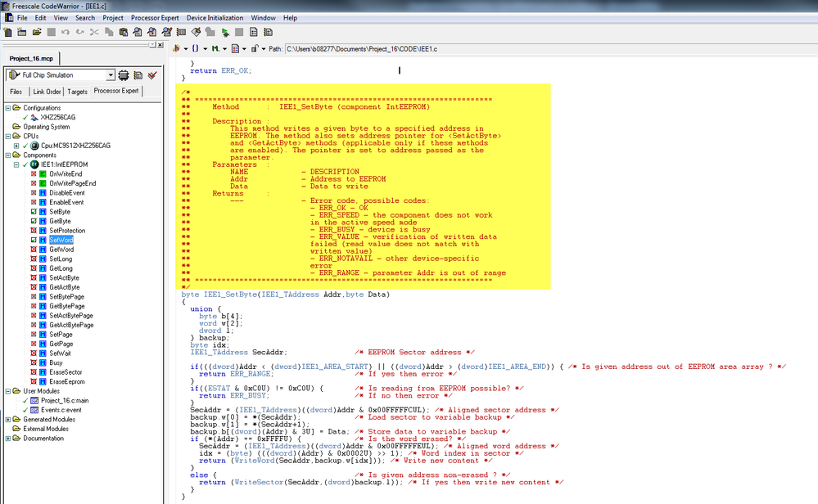This screenshot has height=504, width=818.
Task: Enable the SetPage method checkbox
Action: [34, 334]
